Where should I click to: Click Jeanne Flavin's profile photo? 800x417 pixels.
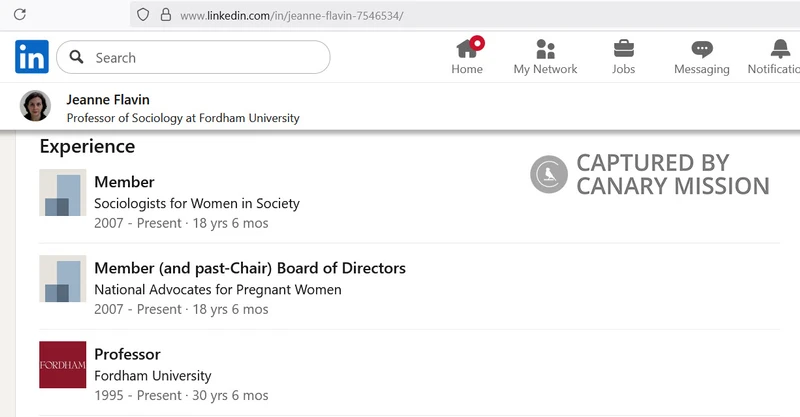pos(35,106)
